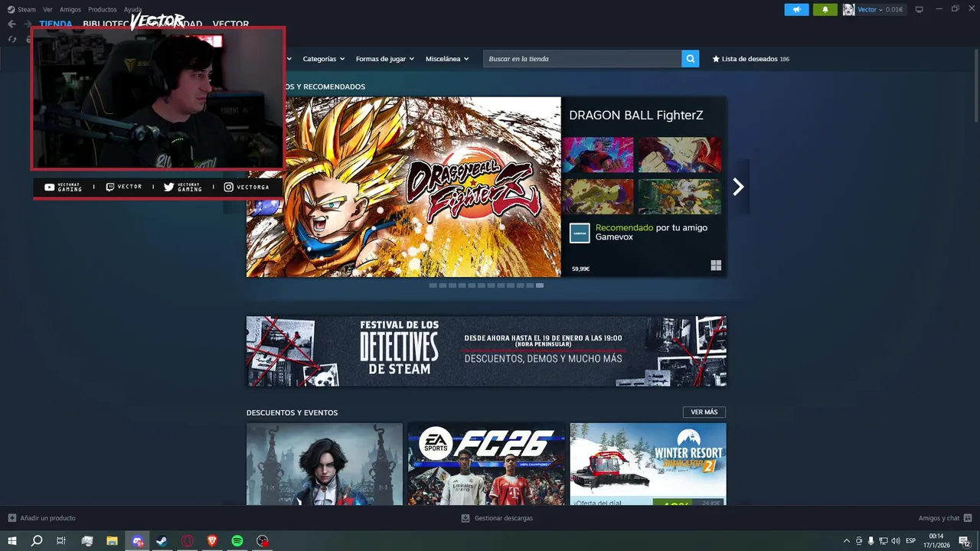Open the Amigos y chat link
The width and height of the screenshot is (980, 551).
click(939, 518)
